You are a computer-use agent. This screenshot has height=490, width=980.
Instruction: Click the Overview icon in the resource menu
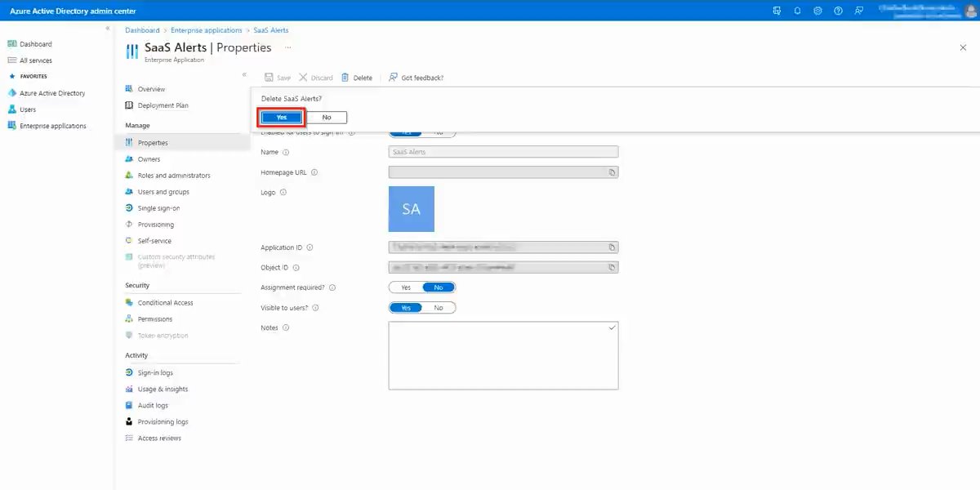pos(129,89)
